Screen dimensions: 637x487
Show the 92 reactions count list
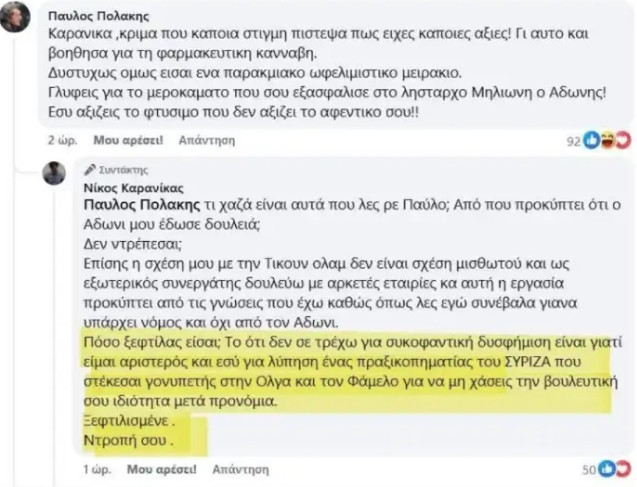tap(573, 141)
